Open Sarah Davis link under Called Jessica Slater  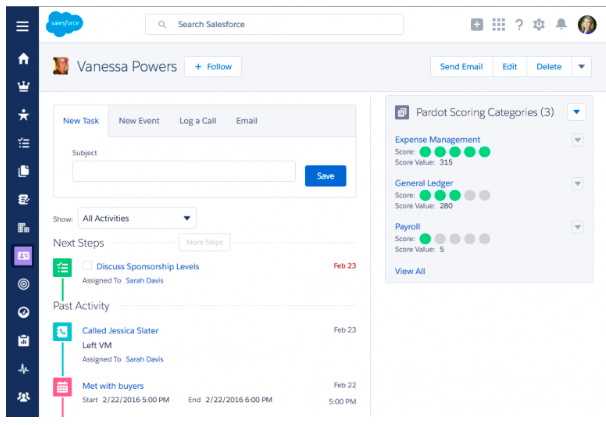[x=145, y=359]
